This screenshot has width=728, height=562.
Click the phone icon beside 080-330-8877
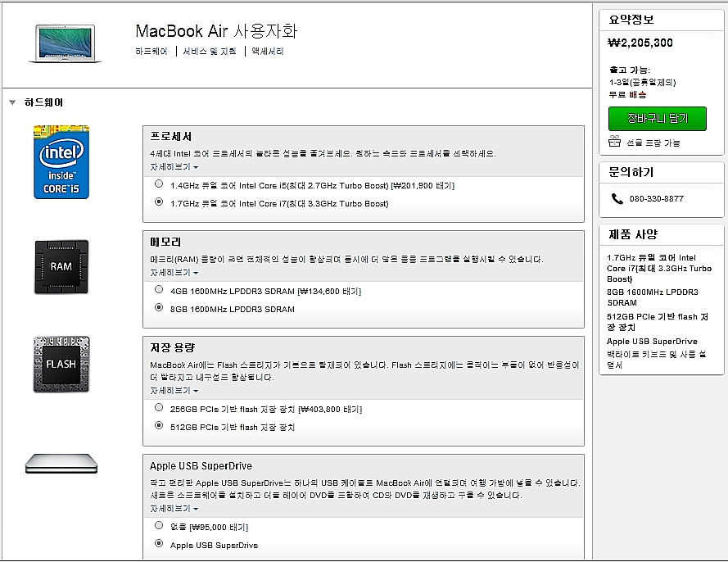[x=617, y=199]
